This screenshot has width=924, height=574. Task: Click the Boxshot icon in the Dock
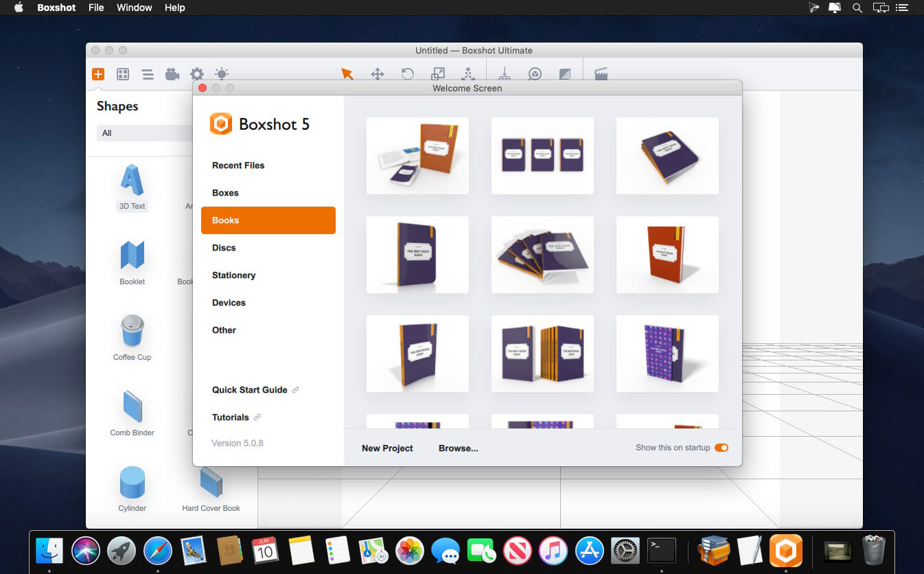click(786, 550)
